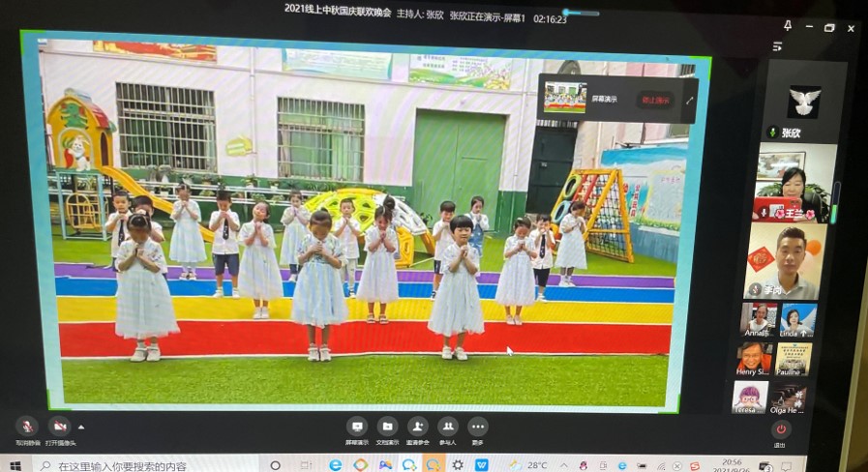868x472 pixels.
Task: Toggle the participant list layout icon
Action: (x=776, y=46)
